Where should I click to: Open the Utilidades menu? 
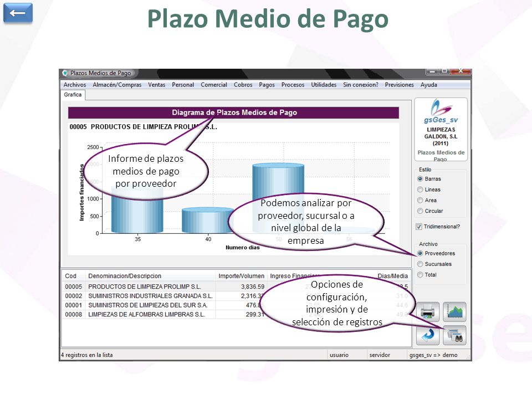[x=324, y=85]
